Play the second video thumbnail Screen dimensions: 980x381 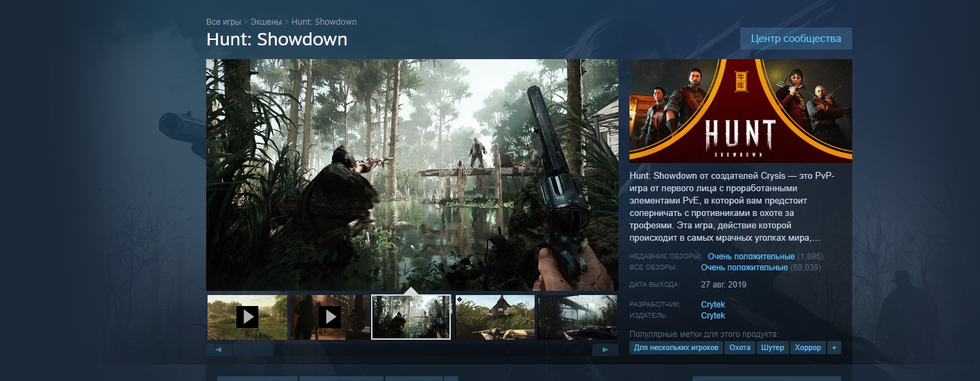(x=330, y=317)
